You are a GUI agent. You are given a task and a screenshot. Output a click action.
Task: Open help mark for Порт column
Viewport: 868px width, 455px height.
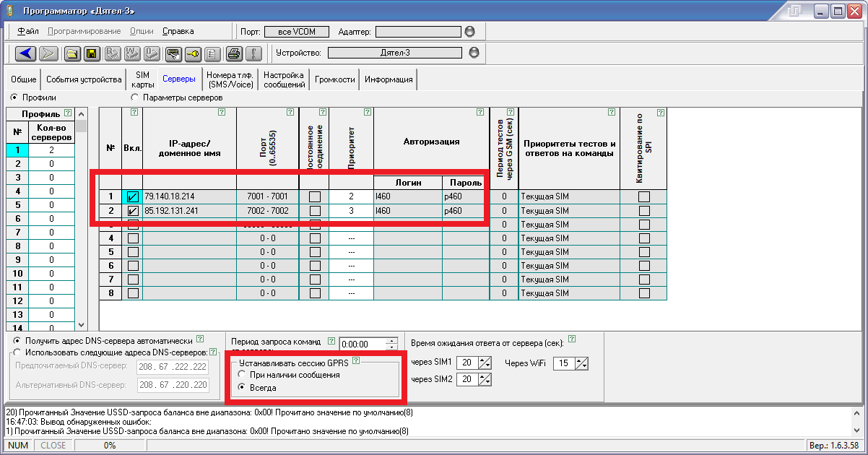[290, 112]
